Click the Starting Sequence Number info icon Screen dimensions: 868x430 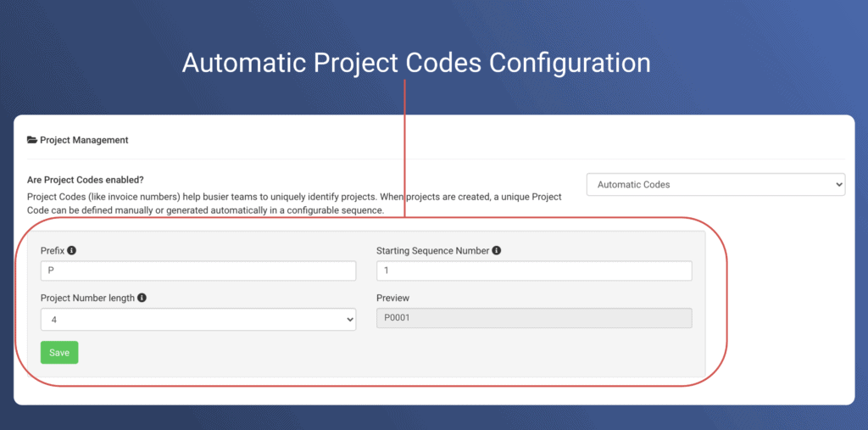pos(496,251)
